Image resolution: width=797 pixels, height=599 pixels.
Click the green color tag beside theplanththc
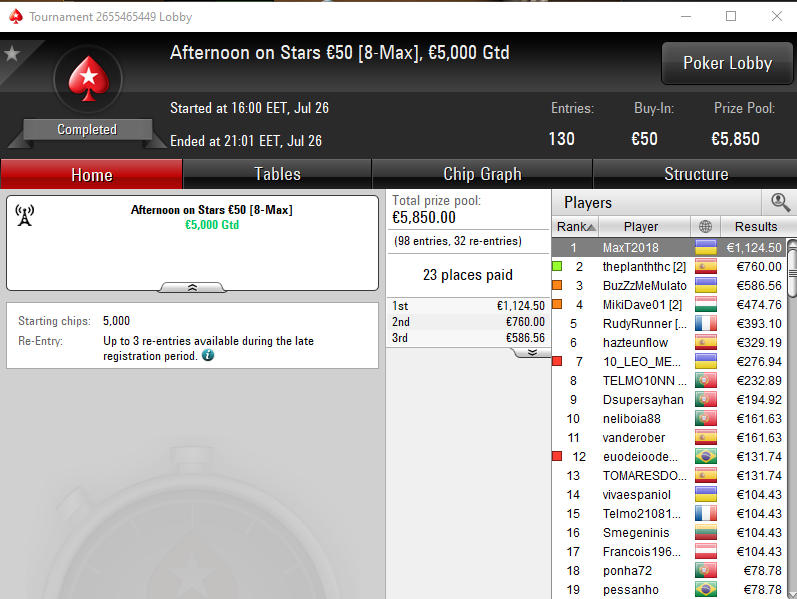click(x=557, y=266)
